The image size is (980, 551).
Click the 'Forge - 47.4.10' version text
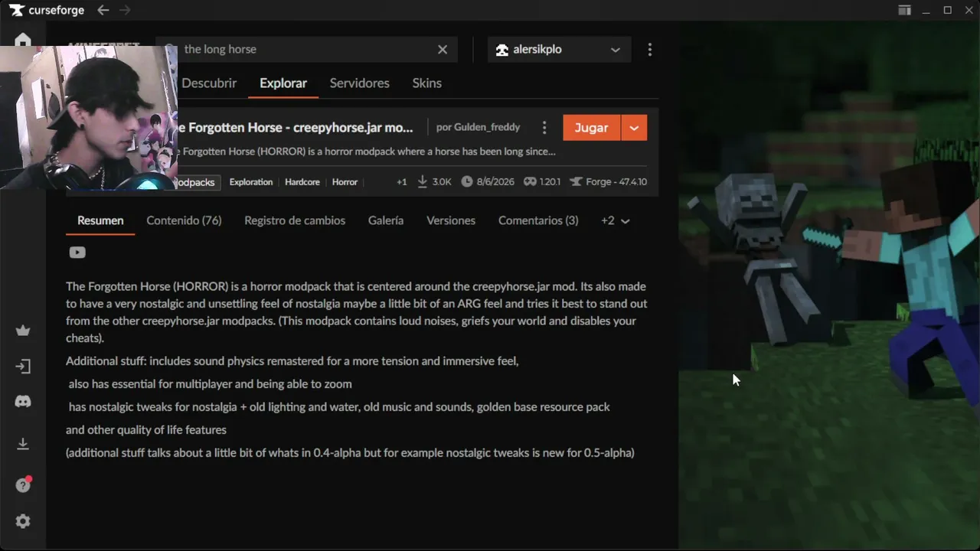point(616,182)
